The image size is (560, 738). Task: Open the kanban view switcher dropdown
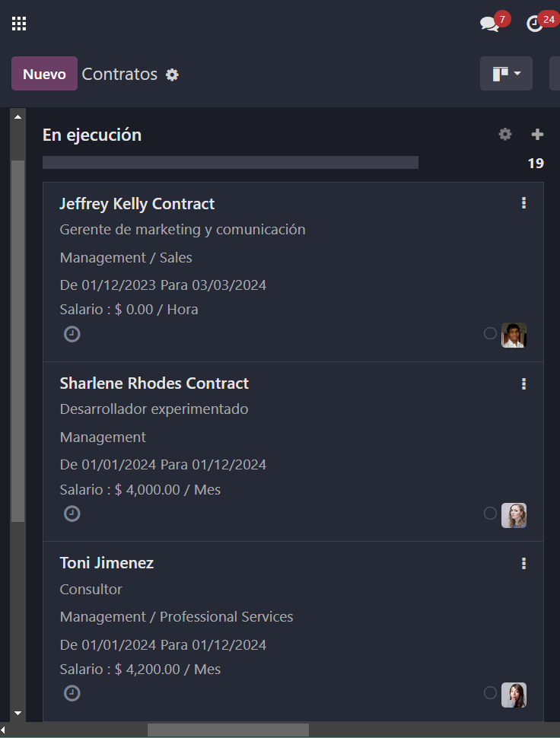506,74
